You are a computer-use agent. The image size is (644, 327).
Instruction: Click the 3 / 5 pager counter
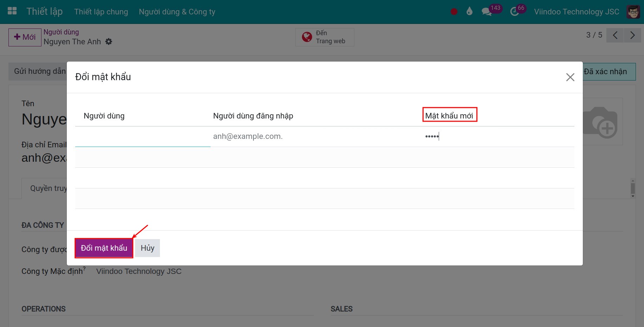(594, 35)
